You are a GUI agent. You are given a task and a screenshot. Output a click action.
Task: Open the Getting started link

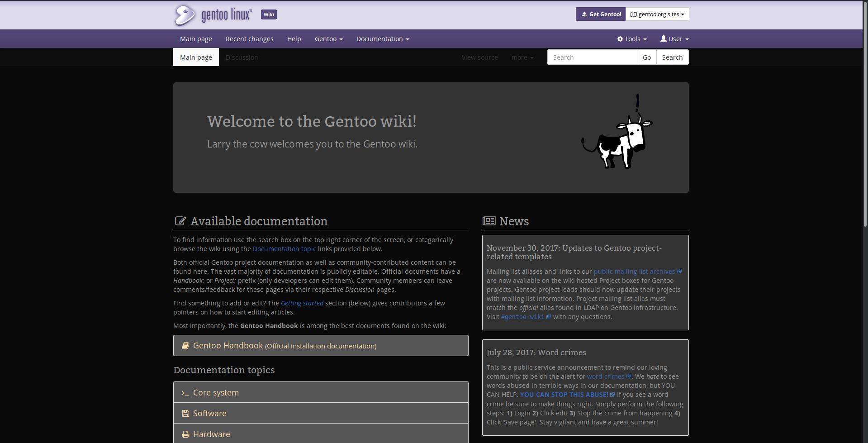(x=302, y=303)
